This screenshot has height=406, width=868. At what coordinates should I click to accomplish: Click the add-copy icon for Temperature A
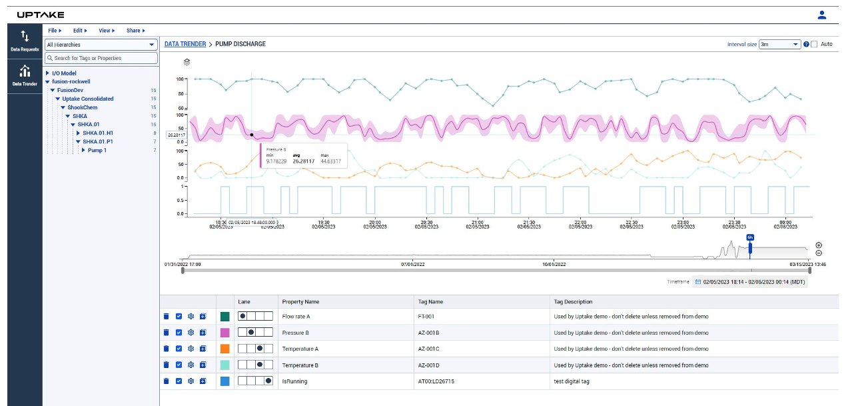pos(203,349)
